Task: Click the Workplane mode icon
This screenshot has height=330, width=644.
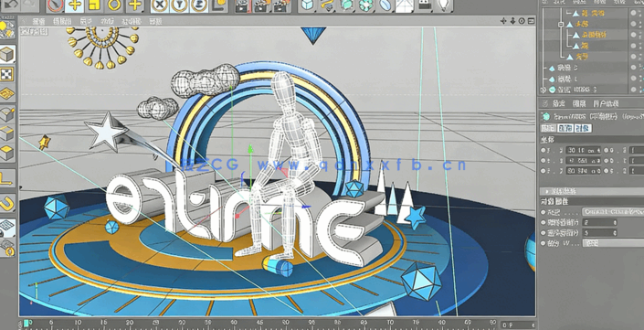Action: pyautogui.click(x=7, y=94)
